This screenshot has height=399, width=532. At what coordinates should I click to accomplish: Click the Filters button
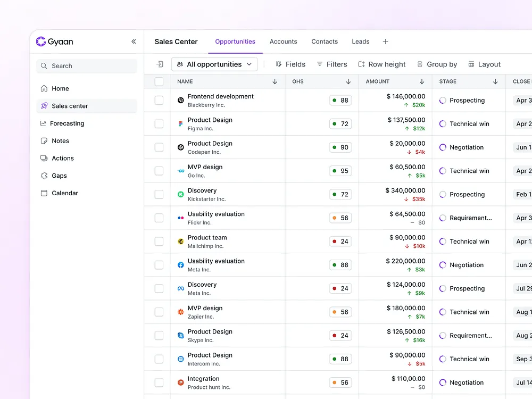(331, 64)
